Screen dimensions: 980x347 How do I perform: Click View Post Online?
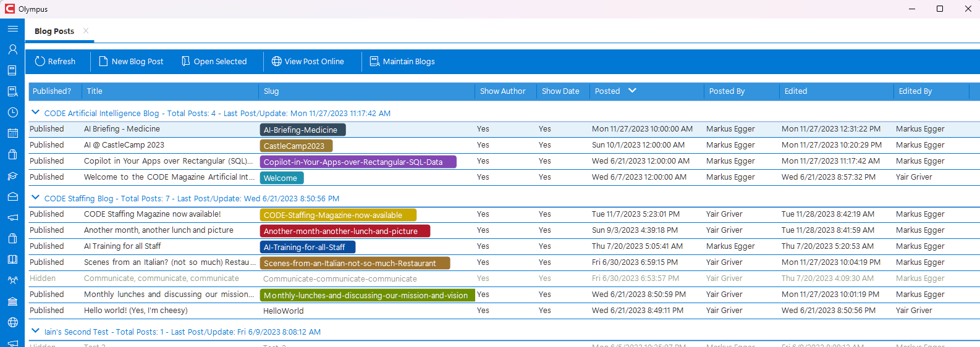click(x=308, y=61)
